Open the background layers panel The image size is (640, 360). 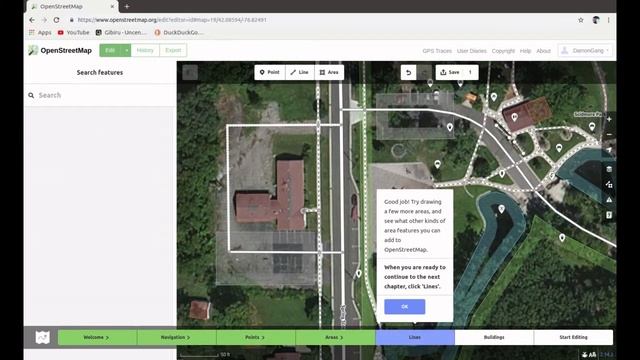(609, 169)
